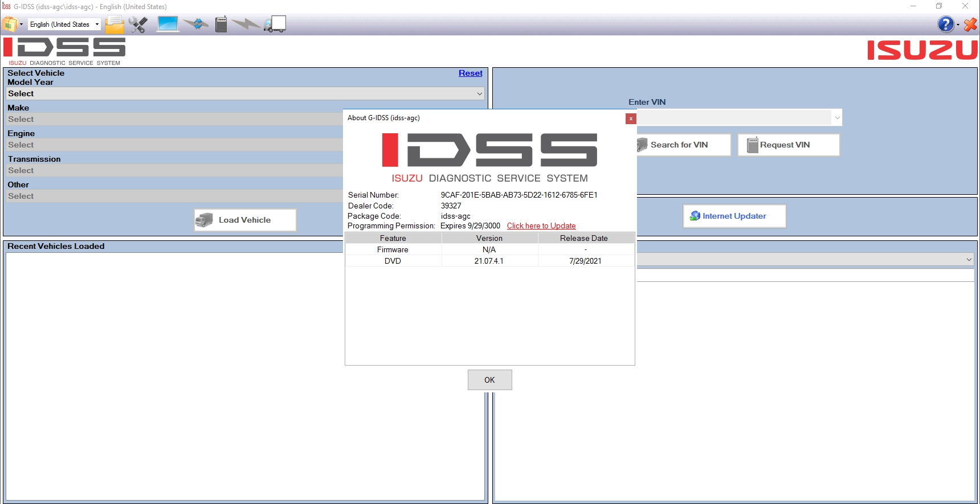Image resolution: width=980 pixels, height=504 pixels.
Task: Click the Model Year label
Action: [30, 82]
